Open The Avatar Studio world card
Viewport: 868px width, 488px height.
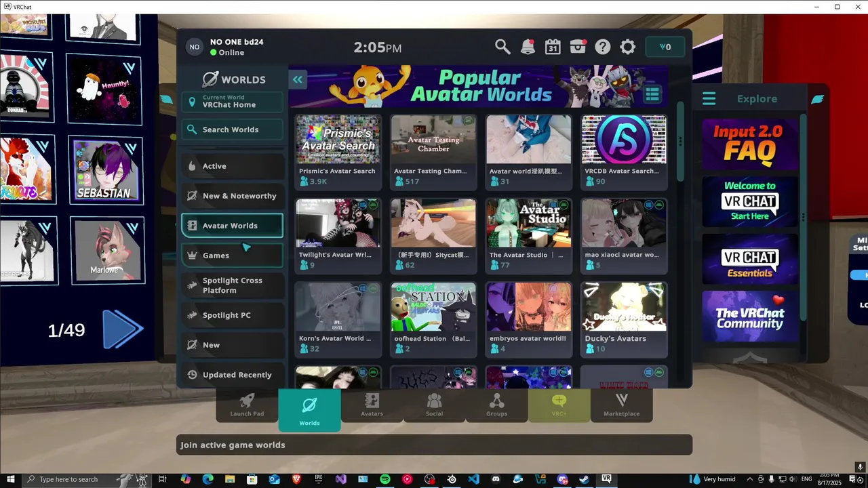(x=528, y=236)
